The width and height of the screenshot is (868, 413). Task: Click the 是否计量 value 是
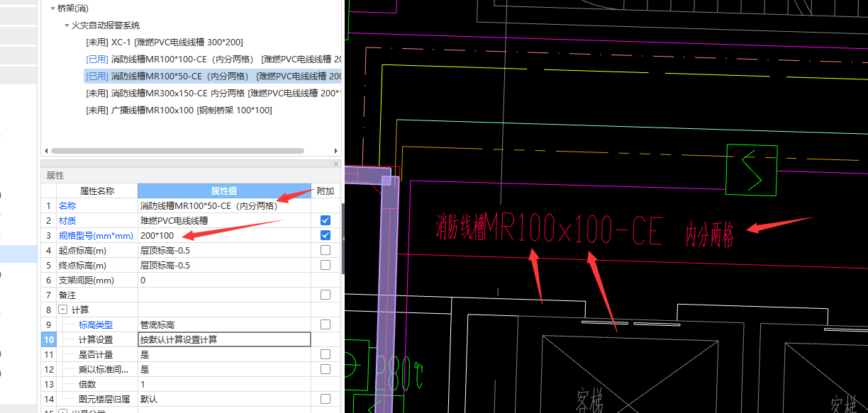coord(224,354)
